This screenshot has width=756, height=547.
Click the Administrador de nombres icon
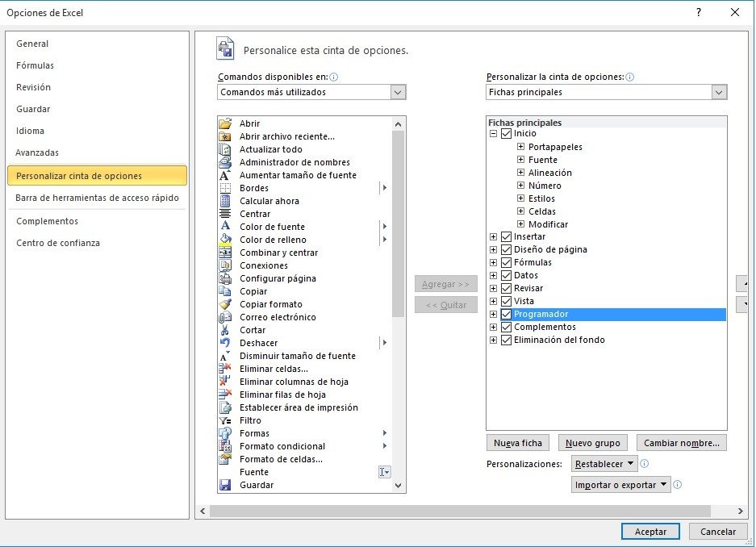pyautogui.click(x=225, y=162)
